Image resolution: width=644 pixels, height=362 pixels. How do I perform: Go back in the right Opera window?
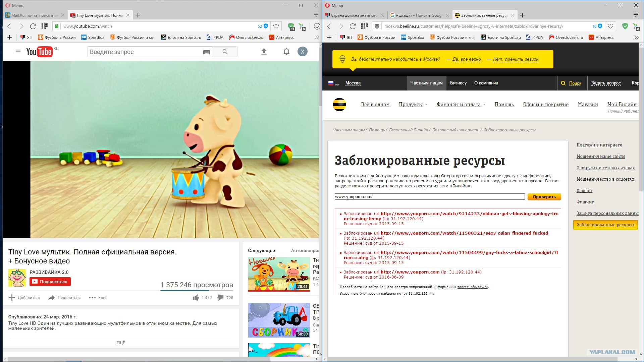pos(329,26)
